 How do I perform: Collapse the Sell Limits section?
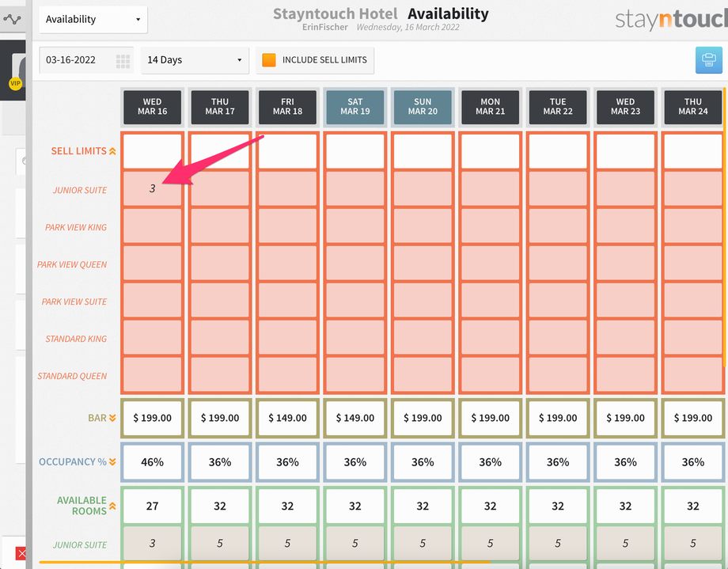112,151
